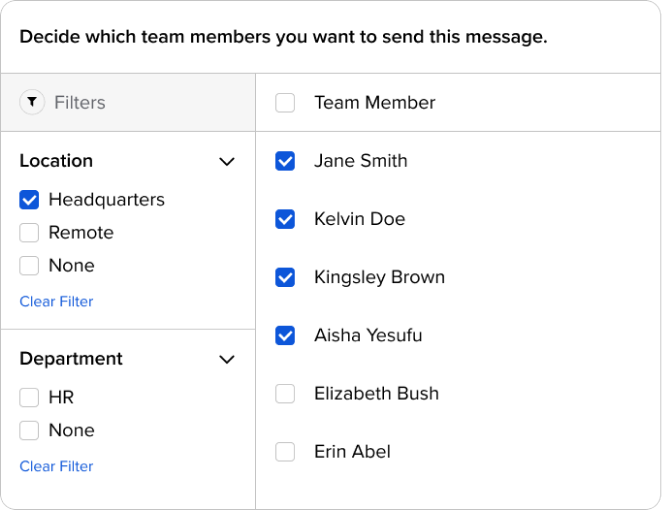Image resolution: width=662 pixels, height=510 pixels.
Task: Uncheck the Headquarters location checkbox
Action: (x=30, y=200)
